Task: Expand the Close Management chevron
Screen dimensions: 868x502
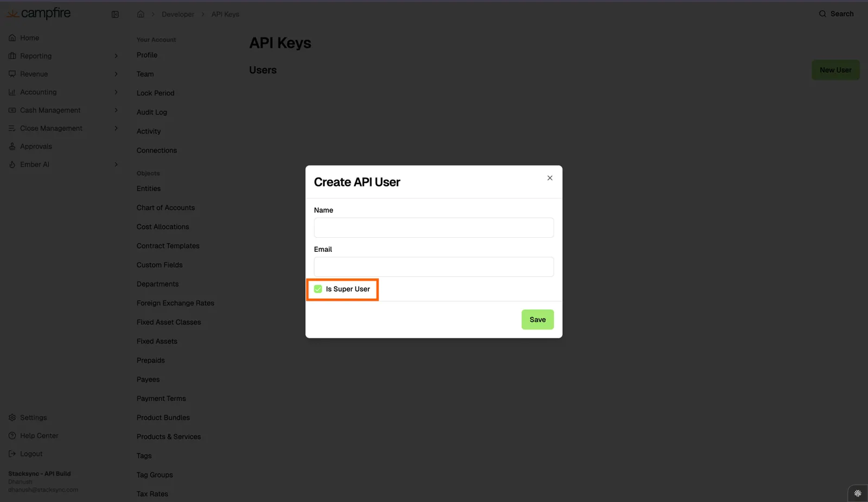Action: (116, 128)
